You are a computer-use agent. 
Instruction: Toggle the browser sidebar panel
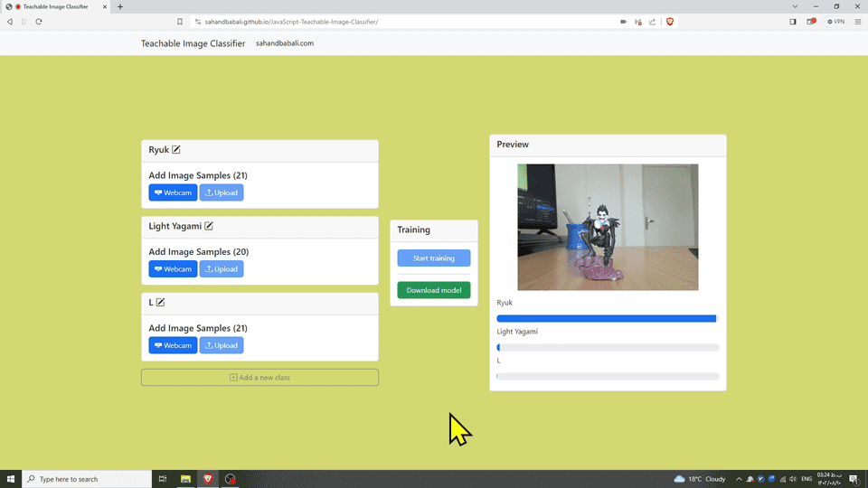pos(793,22)
